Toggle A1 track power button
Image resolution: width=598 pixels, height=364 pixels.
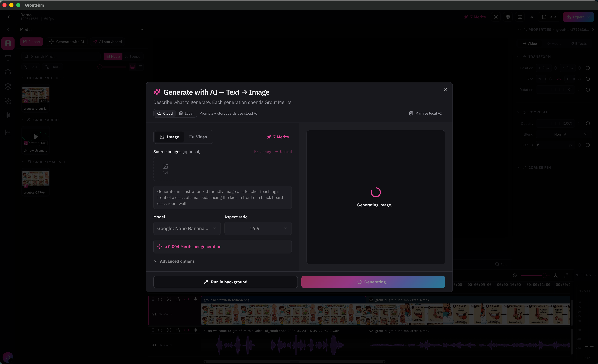[x=160, y=330]
